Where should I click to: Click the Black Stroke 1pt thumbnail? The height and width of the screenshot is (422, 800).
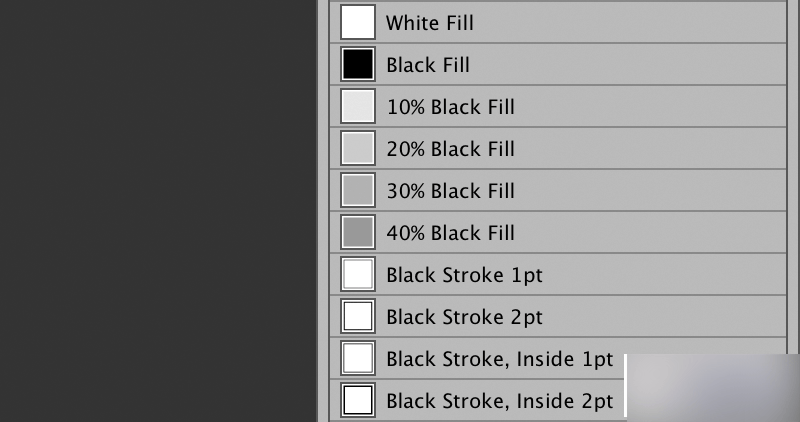click(x=358, y=275)
